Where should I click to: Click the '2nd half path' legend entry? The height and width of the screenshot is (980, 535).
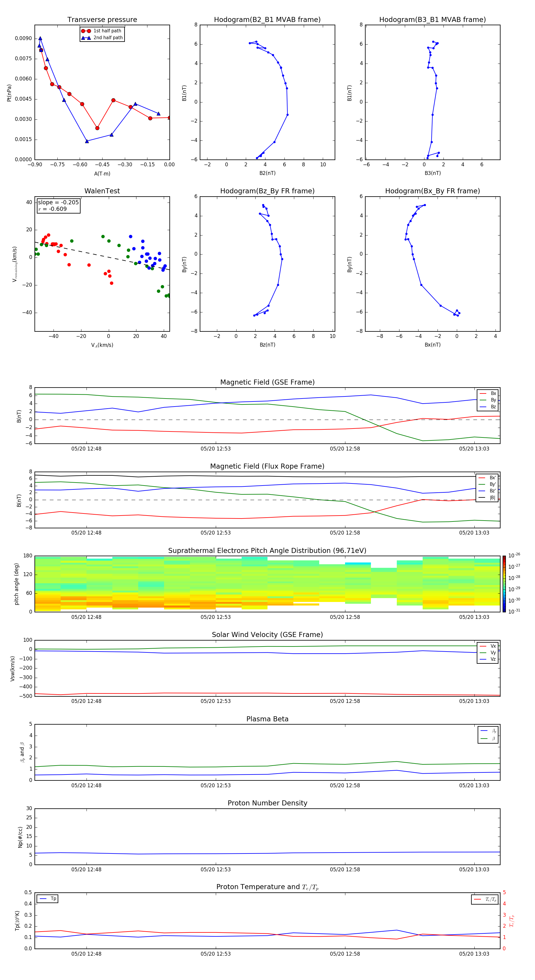[102, 38]
